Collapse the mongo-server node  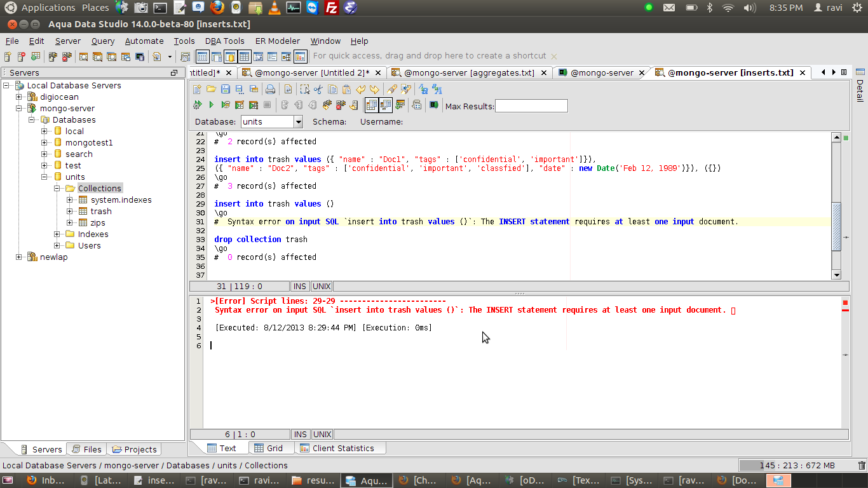pyautogui.click(x=19, y=109)
